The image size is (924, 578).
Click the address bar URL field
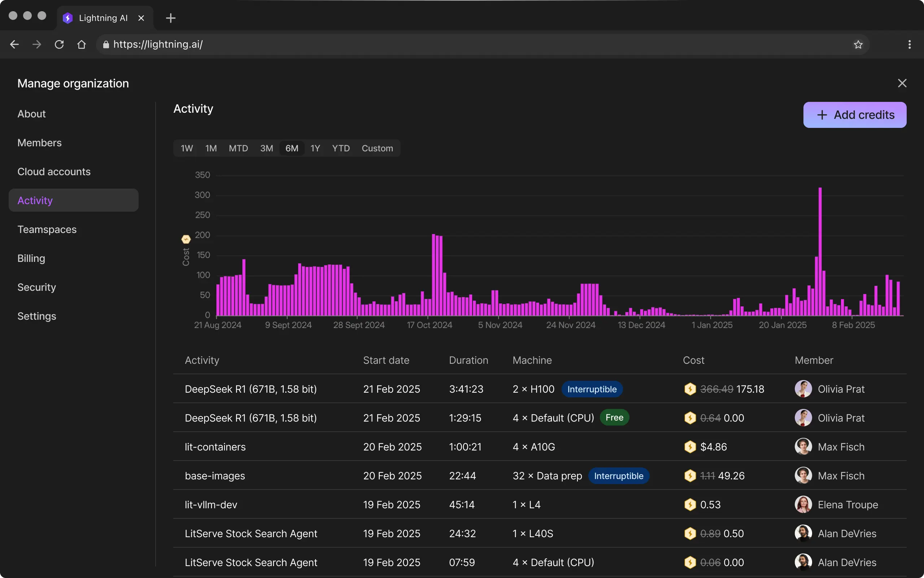[x=483, y=44]
